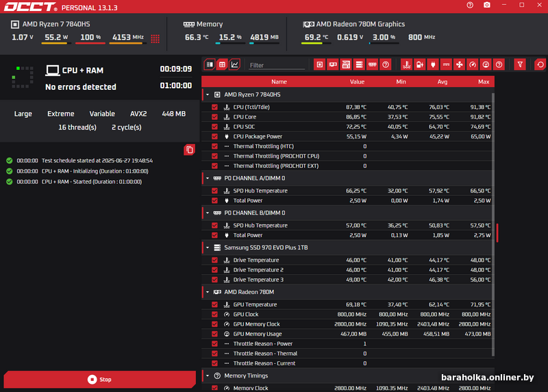Uncheck Total Power in CHANNEL B
Viewport: 548px width, 392px height.
click(x=214, y=235)
